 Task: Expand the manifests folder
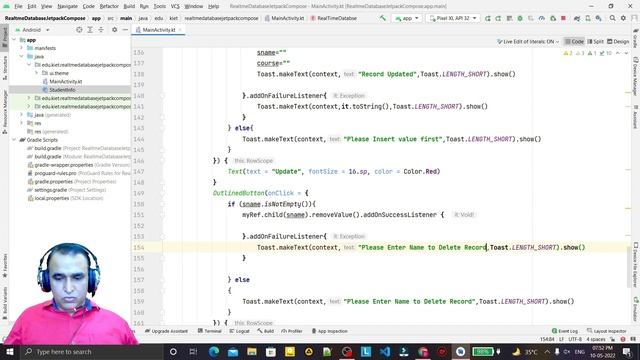click(22, 48)
